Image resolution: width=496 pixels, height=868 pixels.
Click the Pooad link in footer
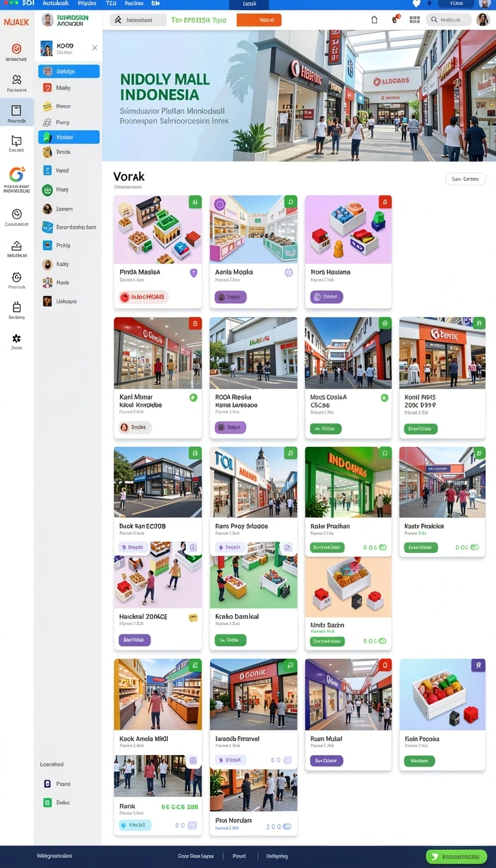[x=239, y=856]
